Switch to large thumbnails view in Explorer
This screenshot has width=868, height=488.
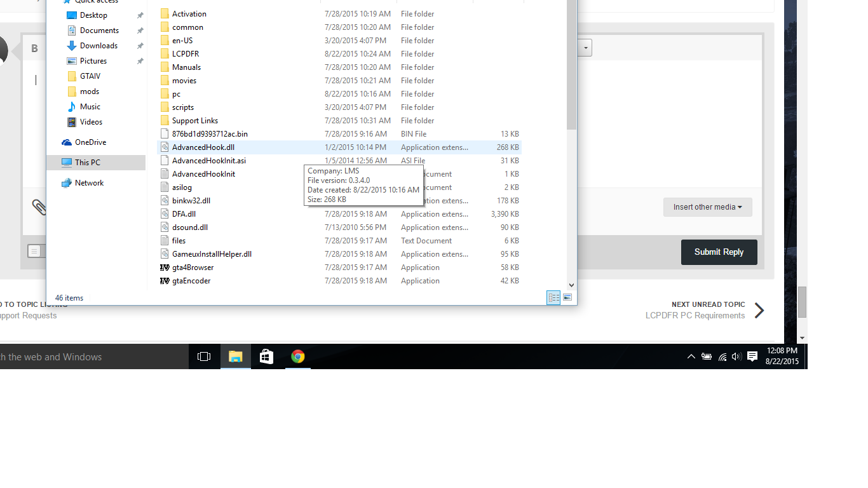click(567, 297)
